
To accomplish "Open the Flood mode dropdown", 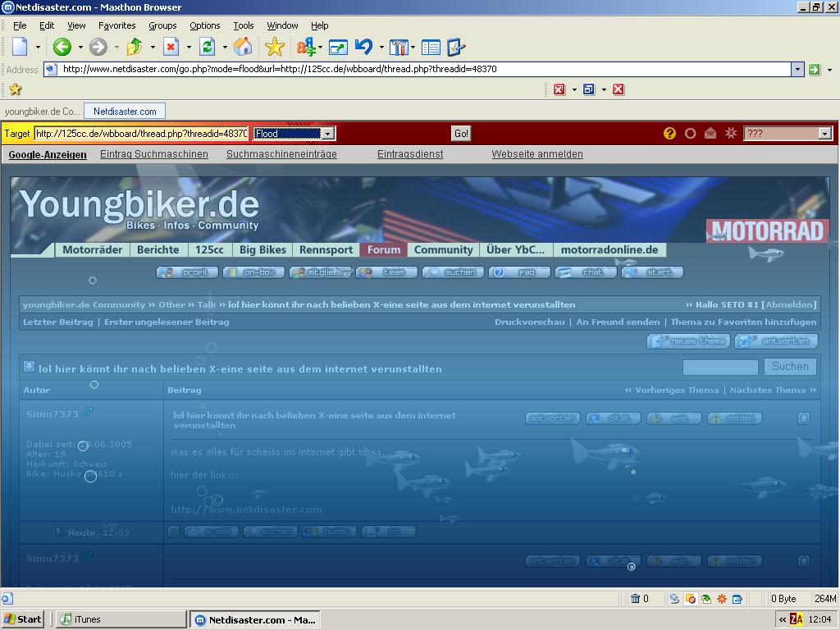I will click(x=328, y=134).
